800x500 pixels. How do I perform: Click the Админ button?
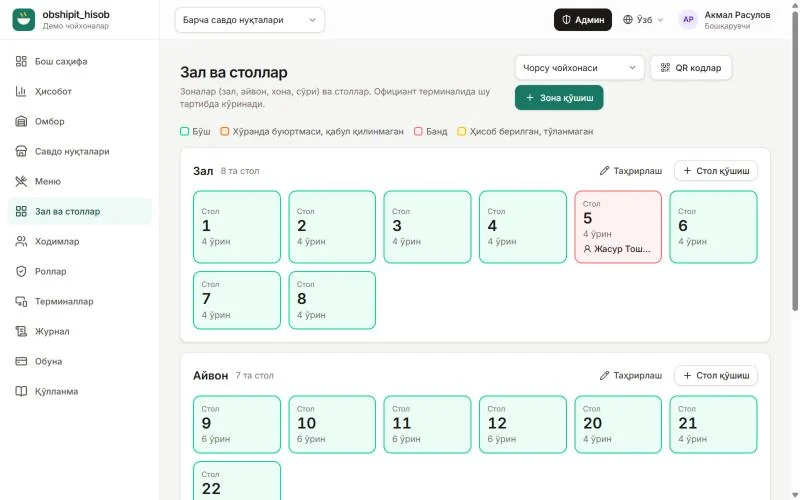coord(583,19)
